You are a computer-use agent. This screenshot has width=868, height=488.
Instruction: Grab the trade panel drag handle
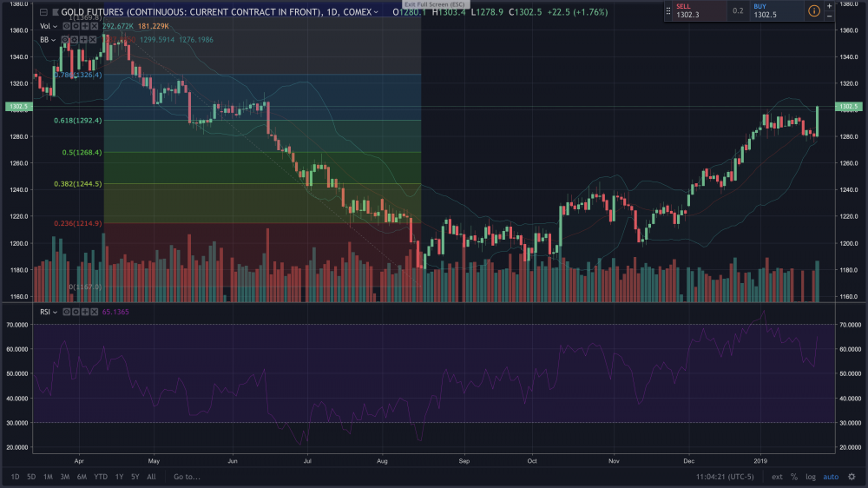click(668, 11)
